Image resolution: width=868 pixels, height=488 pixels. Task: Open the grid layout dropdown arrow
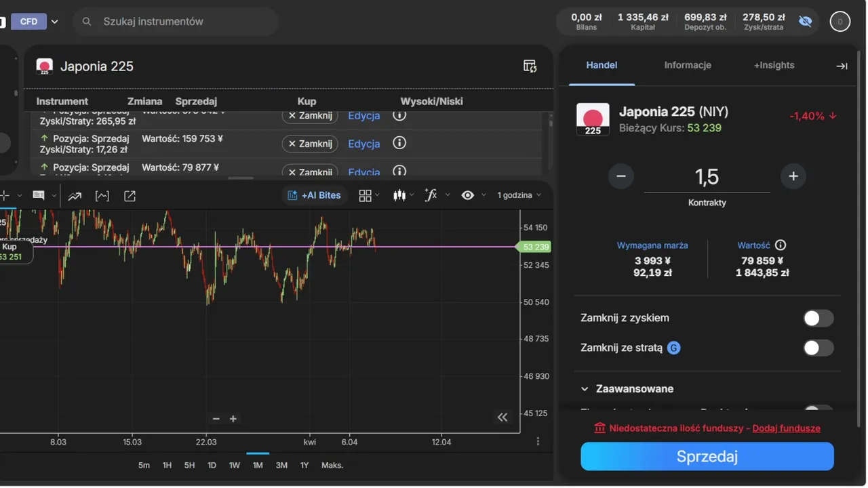(378, 195)
